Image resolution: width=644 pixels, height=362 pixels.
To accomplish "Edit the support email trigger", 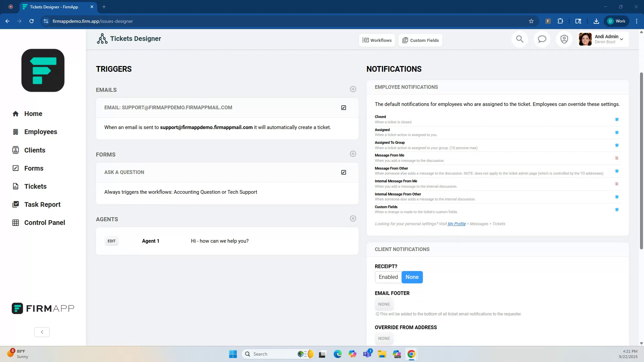I will (343, 107).
